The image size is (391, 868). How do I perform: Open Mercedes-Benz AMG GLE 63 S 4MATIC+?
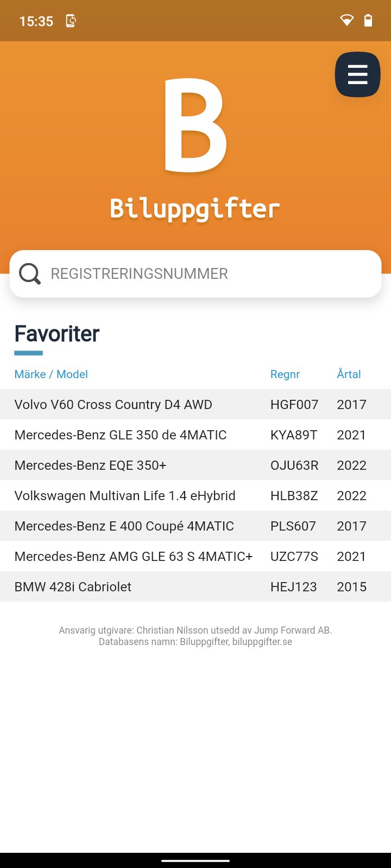(x=134, y=557)
